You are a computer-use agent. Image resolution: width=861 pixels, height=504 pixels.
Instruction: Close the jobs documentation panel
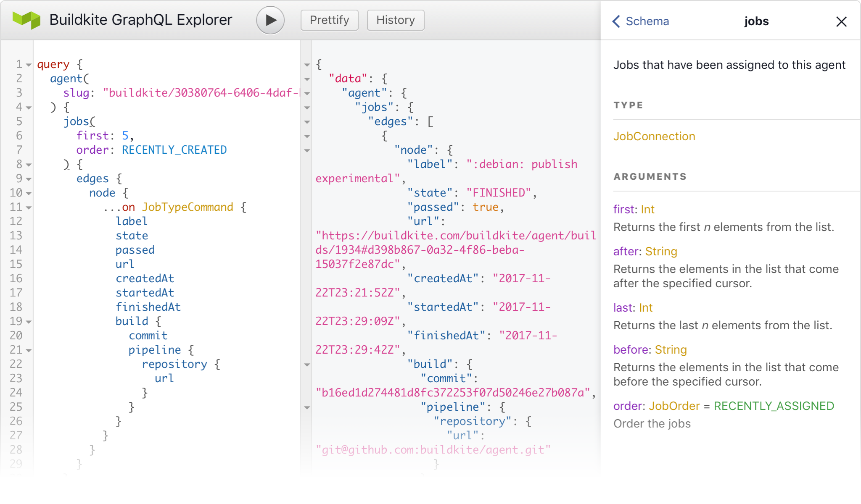[841, 21]
